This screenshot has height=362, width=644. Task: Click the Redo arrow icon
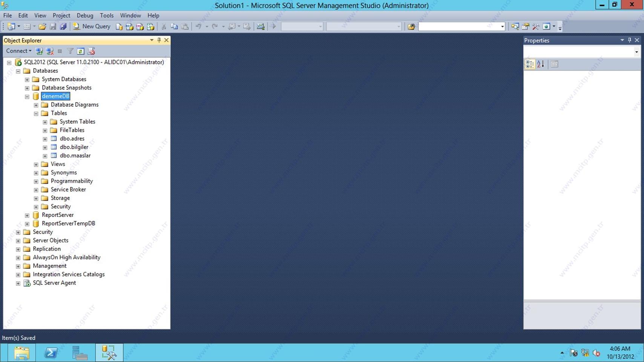point(215,26)
